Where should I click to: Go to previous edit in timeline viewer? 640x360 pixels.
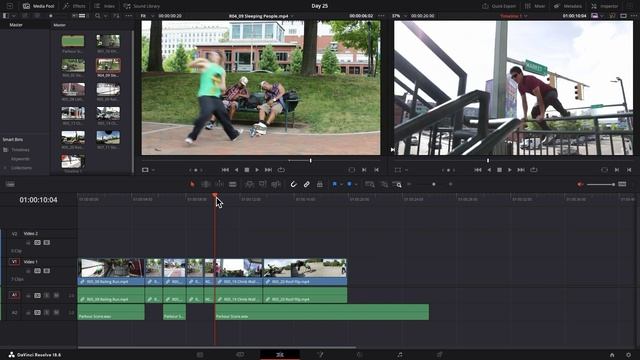[478, 170]
